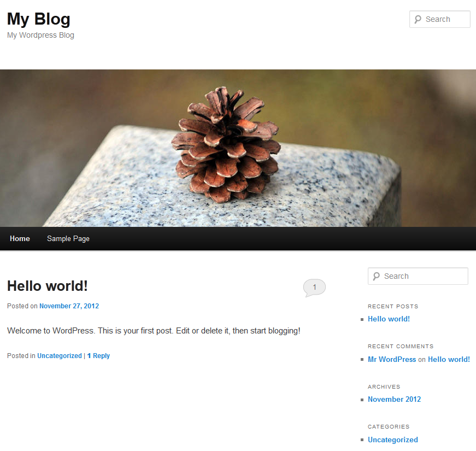Image resolution: width=476 pixels, height=451 pixels.
Task: Go to Sample Page in navigation
Action: (68, 239)
